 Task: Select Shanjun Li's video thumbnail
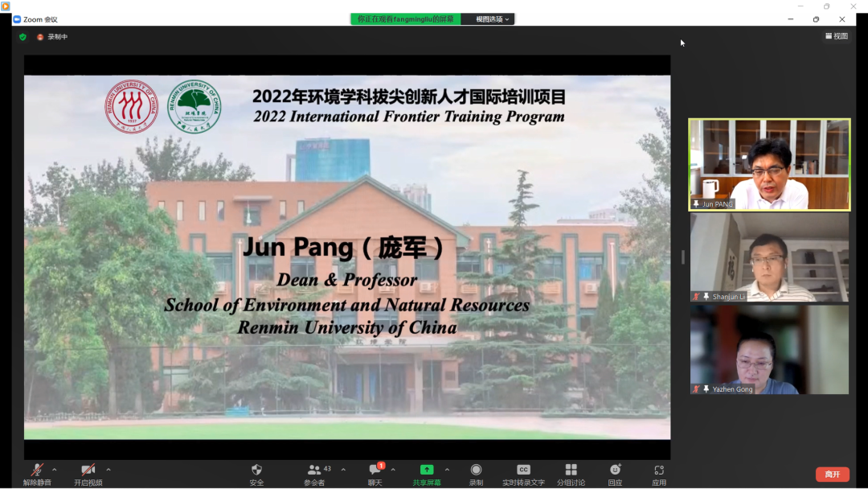769,257
